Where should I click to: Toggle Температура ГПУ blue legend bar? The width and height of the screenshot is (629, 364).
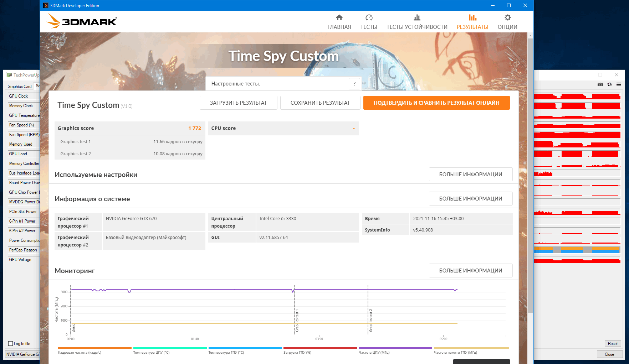pos(245,348)
